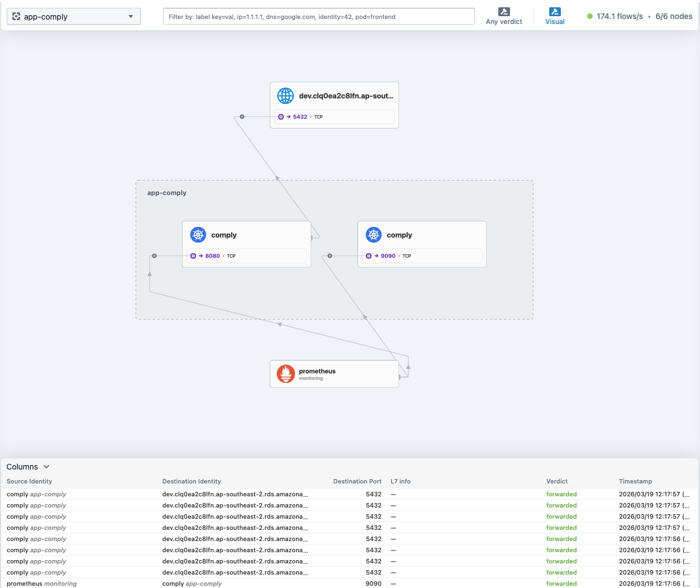Click the port 5432 endpoint circle icon
The width and height of the screenshot is (700, 588).
(281, 117)
